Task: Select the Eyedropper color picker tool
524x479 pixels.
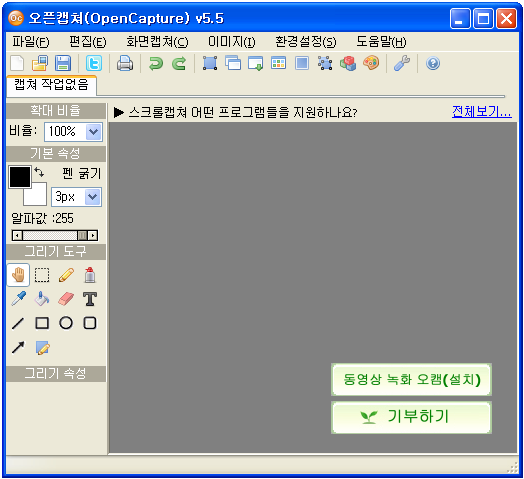Action: 18,299
